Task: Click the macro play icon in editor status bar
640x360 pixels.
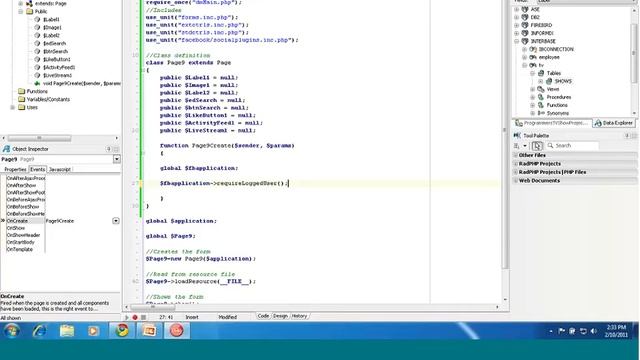Action: point(127,317)
